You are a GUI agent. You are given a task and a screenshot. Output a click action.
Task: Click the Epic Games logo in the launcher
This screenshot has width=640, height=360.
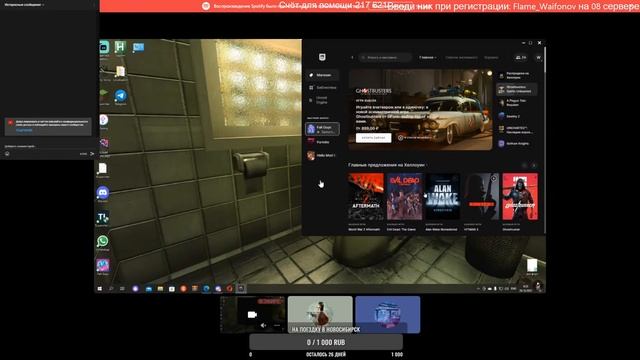[322, 57]
